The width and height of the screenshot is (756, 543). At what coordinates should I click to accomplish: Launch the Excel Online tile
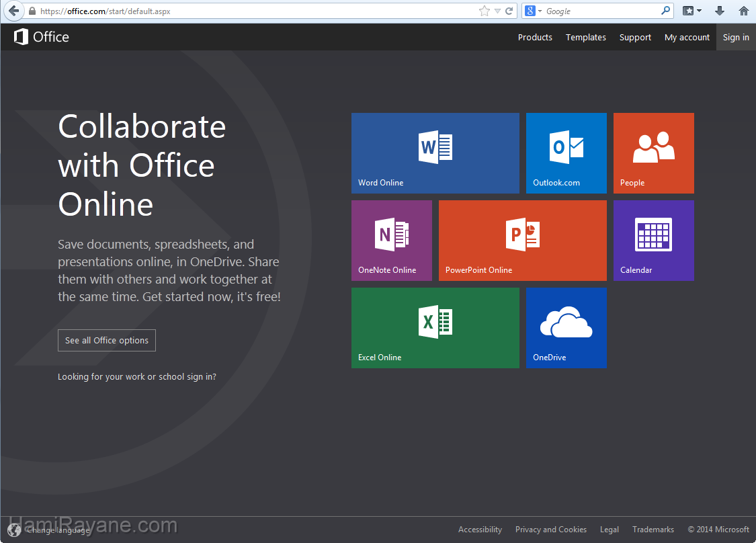pyautogui.click(x=435, y=328)
